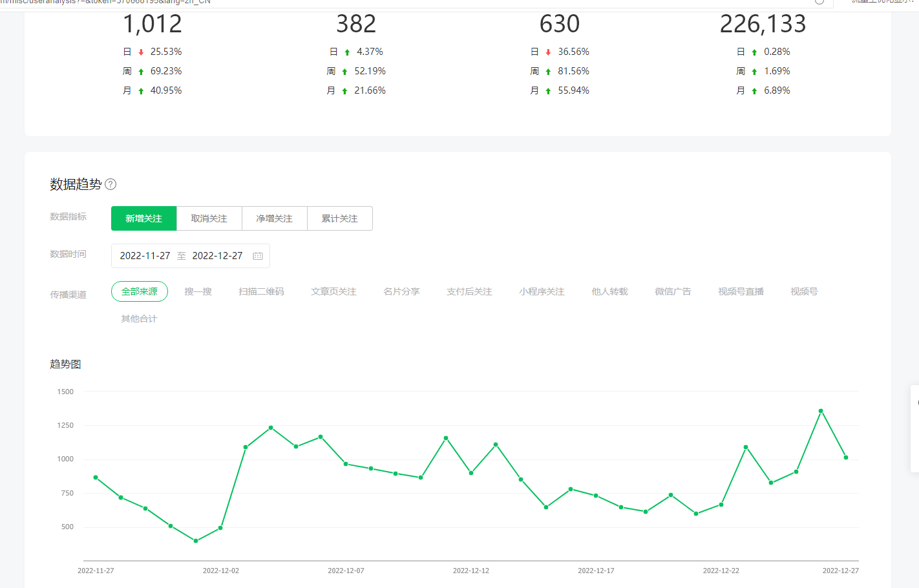Switch to the 累计关注 metric tab

click(340, 218)
